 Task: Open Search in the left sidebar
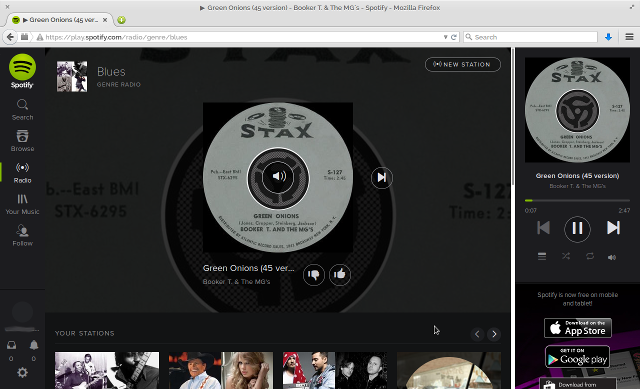[22, 110]
